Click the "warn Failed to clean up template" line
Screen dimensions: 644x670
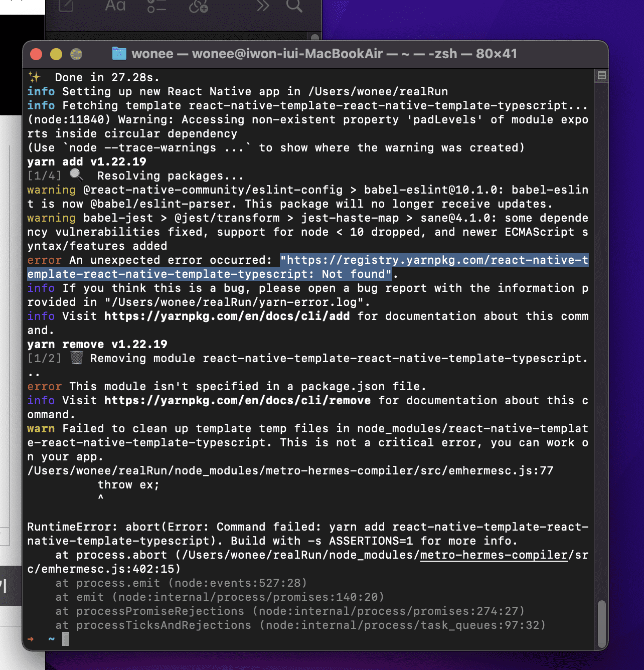click(308, 443)
